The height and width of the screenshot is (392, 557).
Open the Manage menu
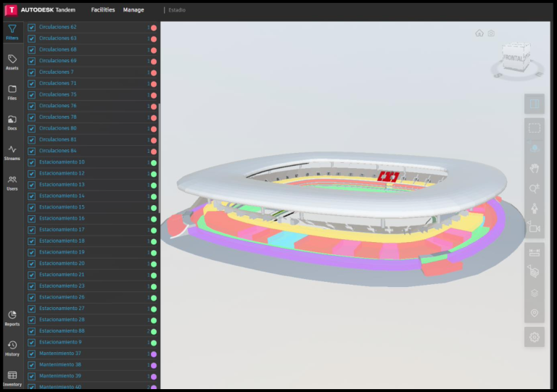[x=133, y=10]
